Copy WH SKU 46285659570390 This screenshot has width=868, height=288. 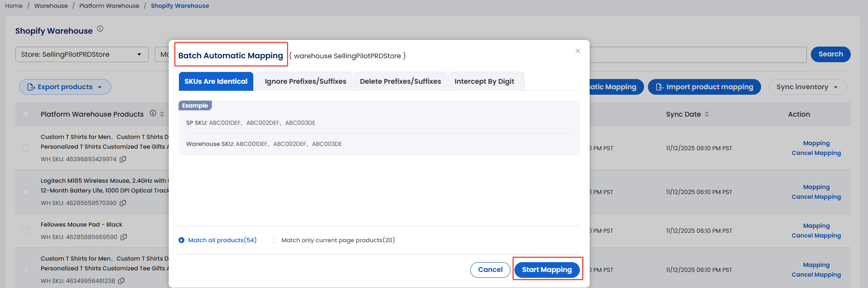tap(123, 203)
